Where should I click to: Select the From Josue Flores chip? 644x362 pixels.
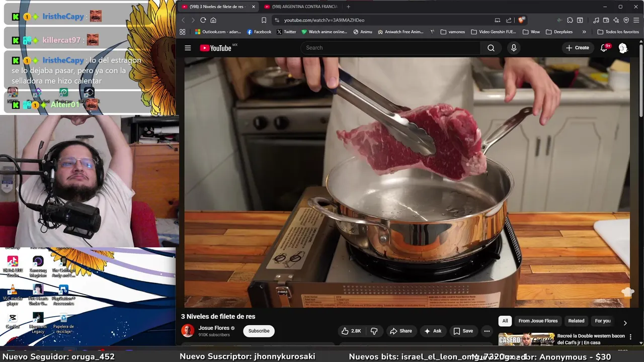tap(538, 321)
